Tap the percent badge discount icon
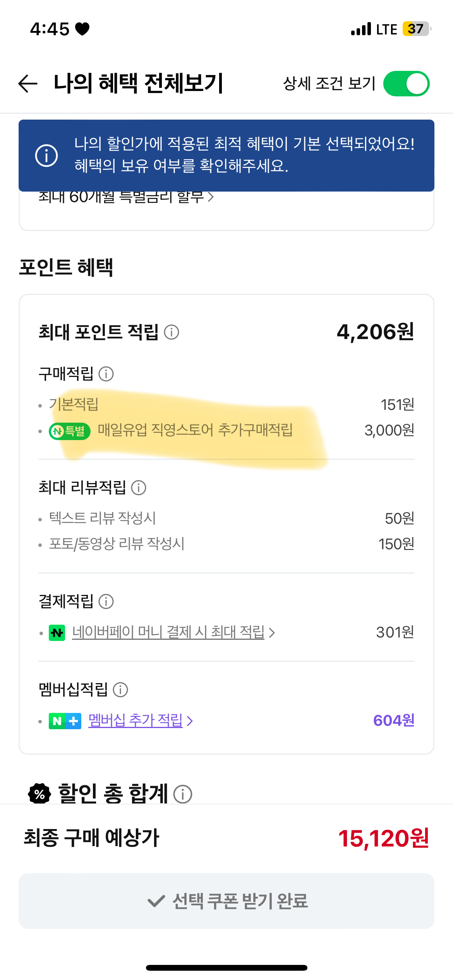 pos(39,794)
